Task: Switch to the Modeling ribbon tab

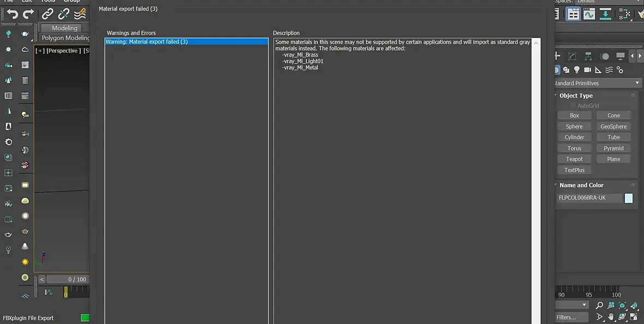Action: [64, 28]
